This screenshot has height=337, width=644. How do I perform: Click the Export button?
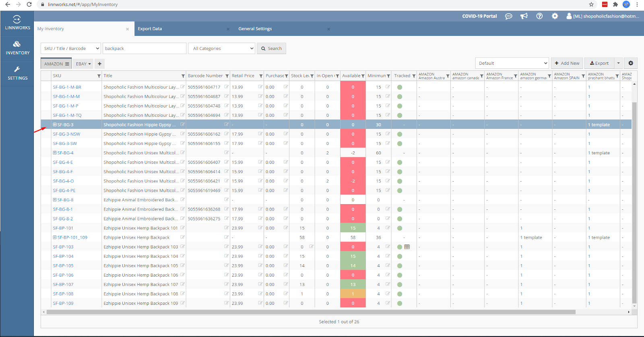[x=599, y=63]
